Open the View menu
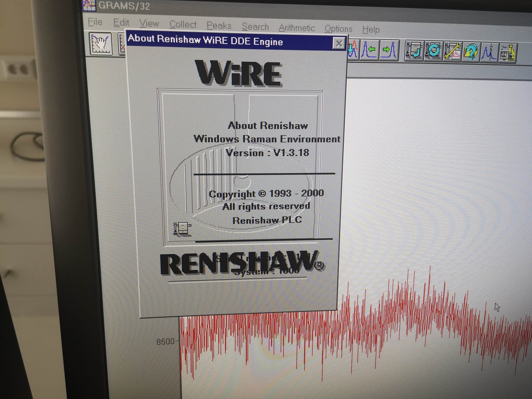Screen dimensions: 532x399 (149, 24)
